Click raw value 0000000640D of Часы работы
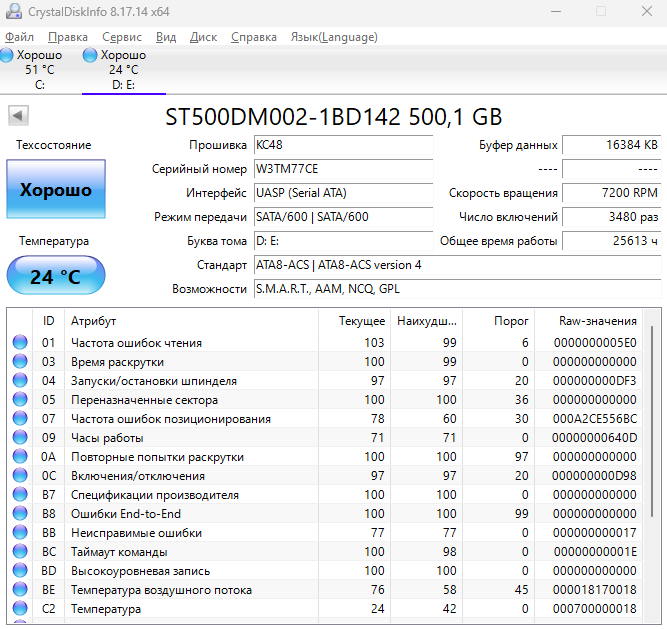The image size is (667, 629). pyautogui.click(x=595, y=438)
